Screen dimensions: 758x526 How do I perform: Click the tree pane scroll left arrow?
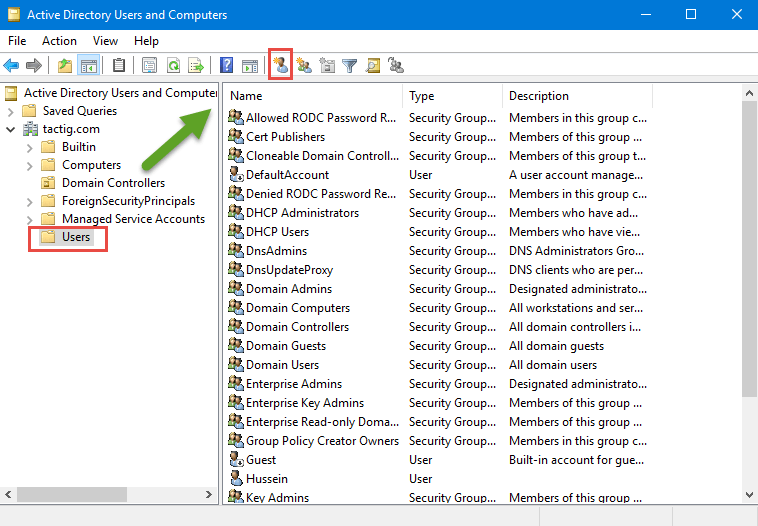(x=8, y=495)
